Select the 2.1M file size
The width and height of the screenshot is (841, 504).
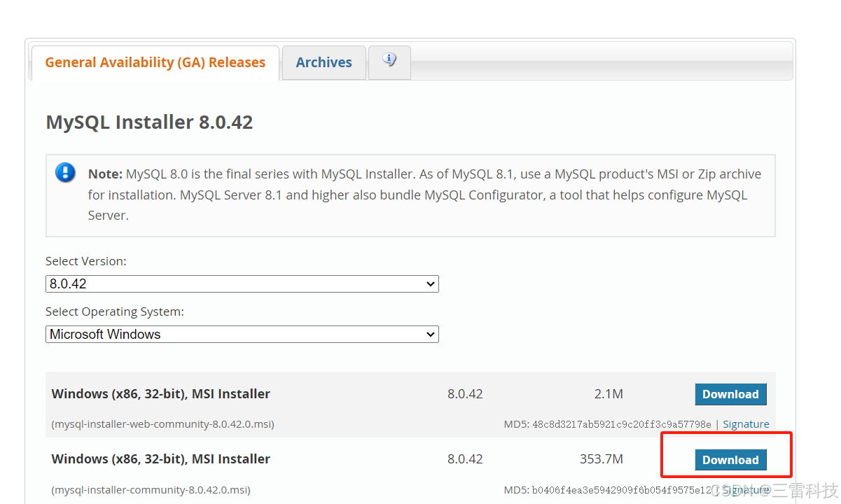[x=609, y=394]
